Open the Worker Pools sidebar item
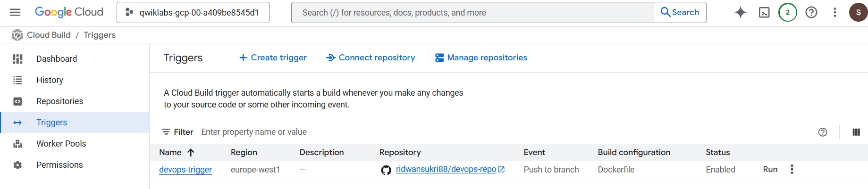This screenshot has height=189, width=868. pos(75,144)
